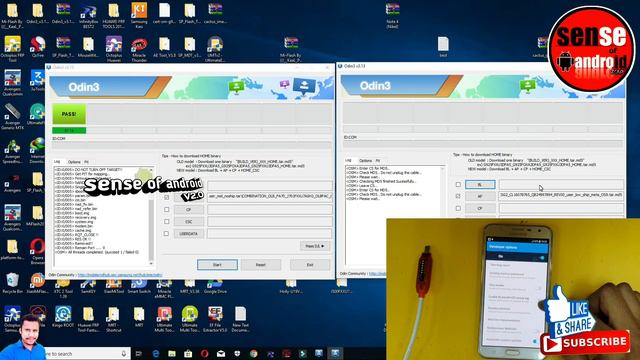Open Microsoft Store from the taskbar

pos(188,353)
